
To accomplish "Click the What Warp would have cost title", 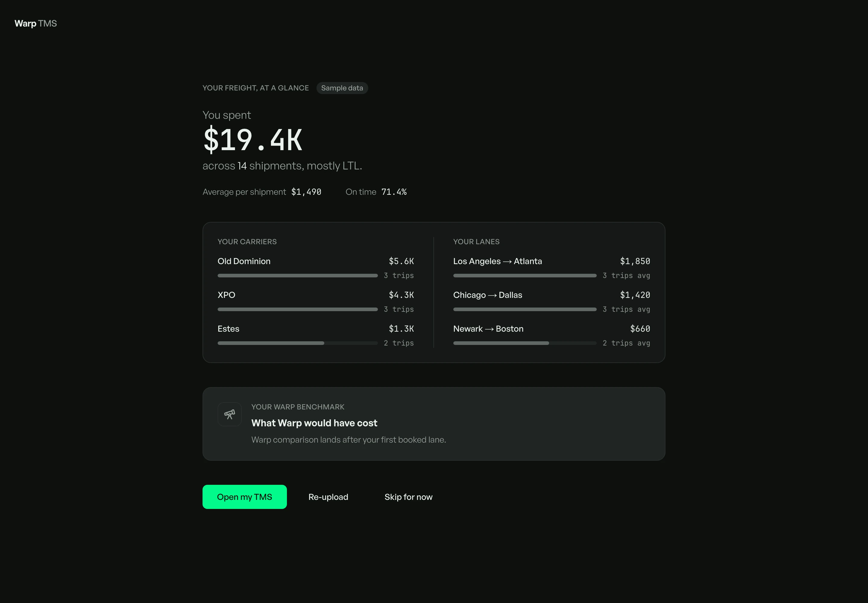I will pyautogui.click(x=314, y=423).
